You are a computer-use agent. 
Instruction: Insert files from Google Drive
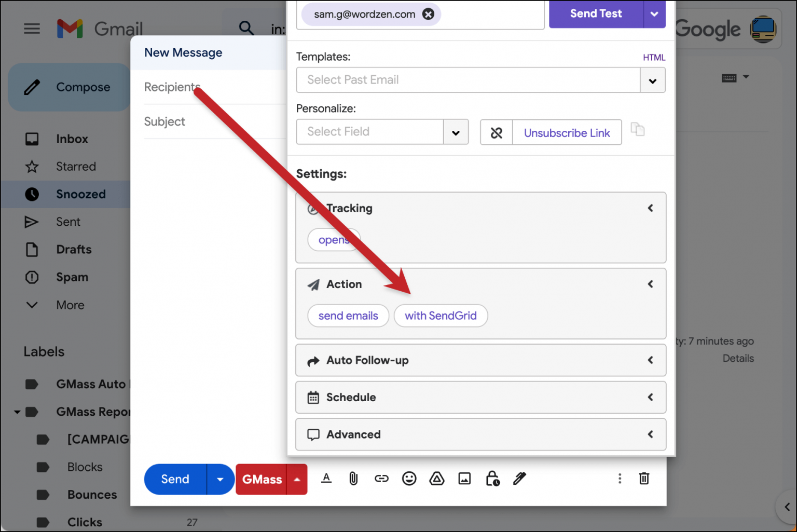click(x=437, y=479)
